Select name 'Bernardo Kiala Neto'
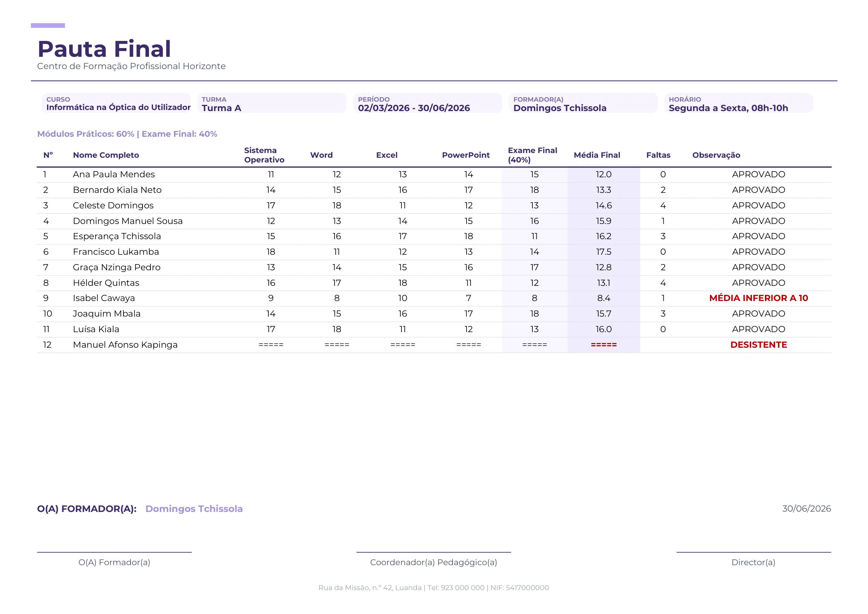868x614 pixels. click(117, 190)
